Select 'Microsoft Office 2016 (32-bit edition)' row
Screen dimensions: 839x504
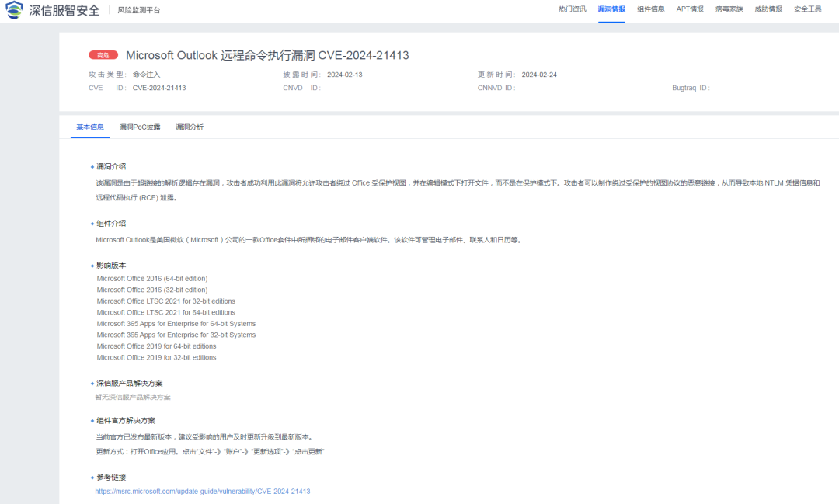[x=152, y=290]
